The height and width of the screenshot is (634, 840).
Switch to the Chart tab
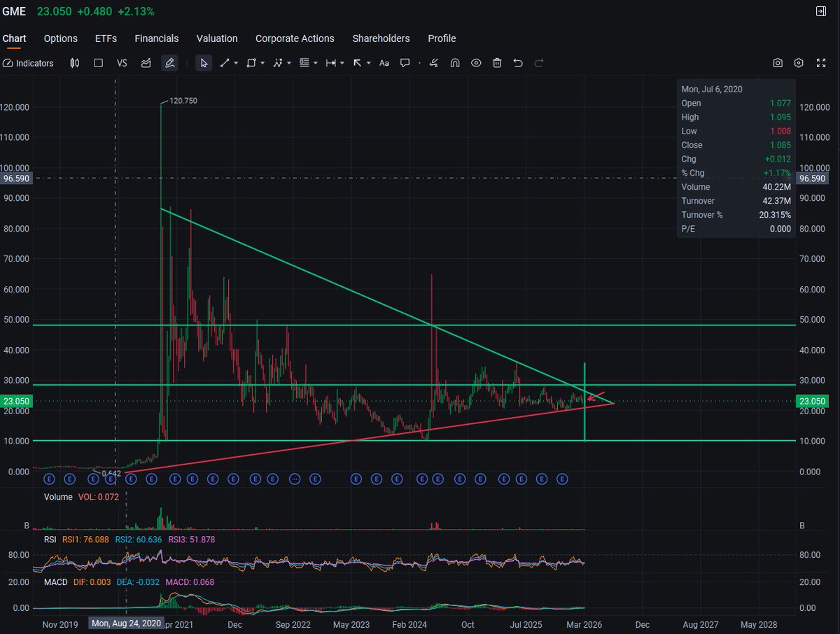click(x=14, y=38)
